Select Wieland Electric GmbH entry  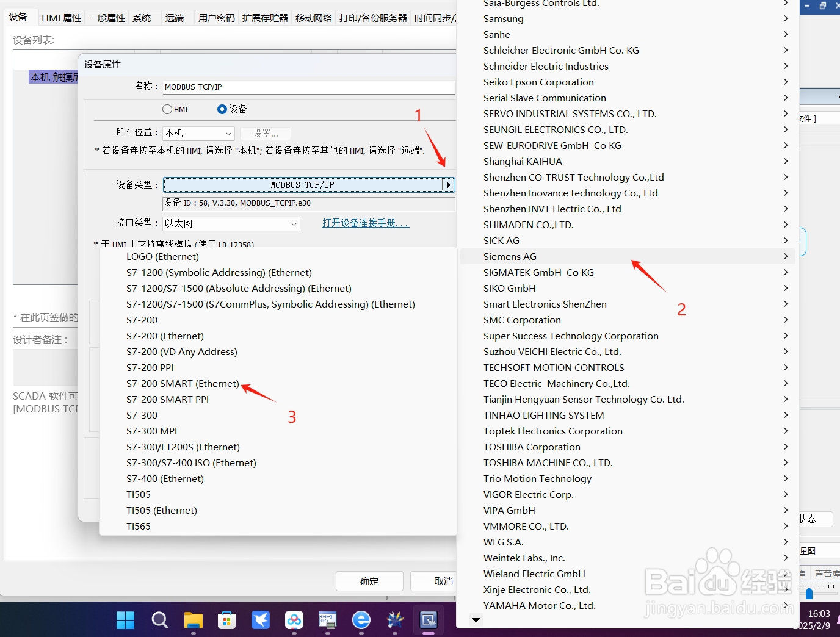627,574
